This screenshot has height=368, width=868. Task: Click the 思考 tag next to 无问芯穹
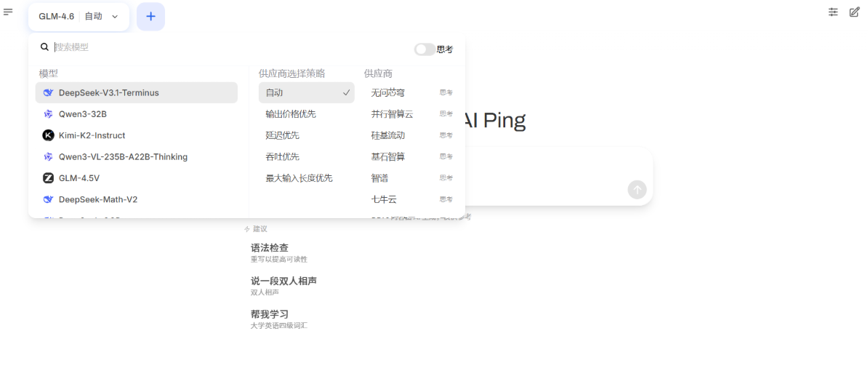point(446,92)
